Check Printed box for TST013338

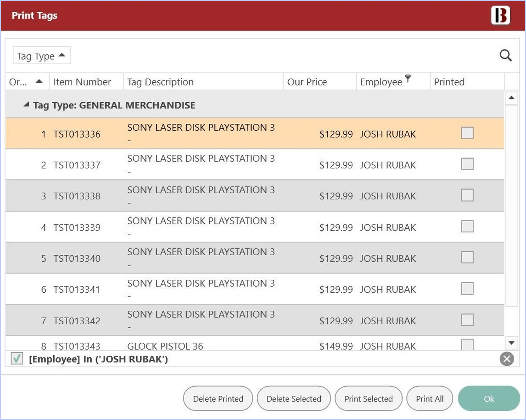click(467, 195)
